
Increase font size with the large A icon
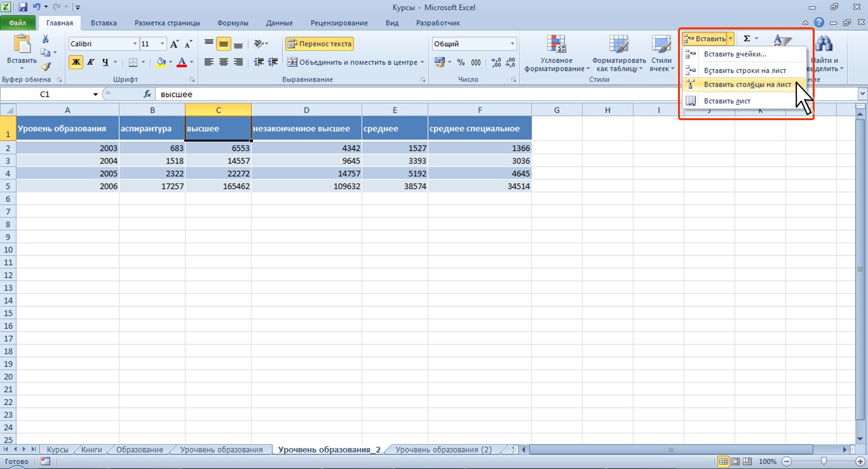pos(175,44)
